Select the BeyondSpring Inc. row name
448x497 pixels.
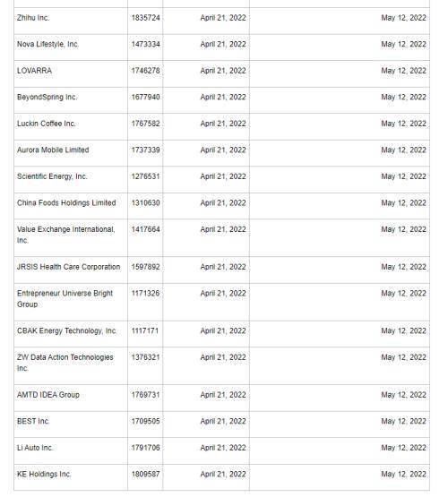click(x=47, y=97)
